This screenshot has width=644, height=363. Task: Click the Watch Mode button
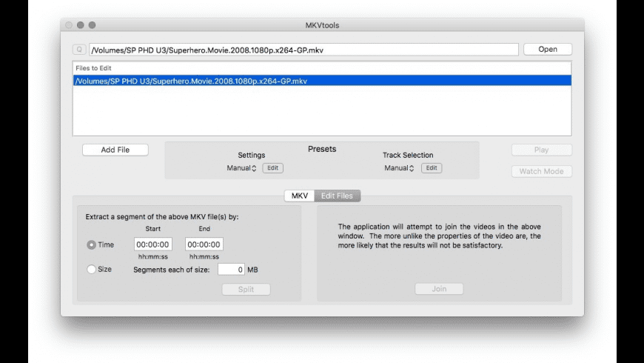click(541, 171)
